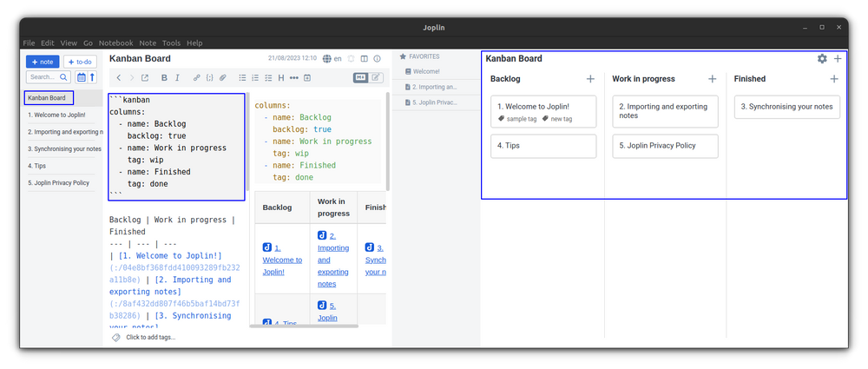Attach a file with the paperclip icon

[x=222, y=78]
